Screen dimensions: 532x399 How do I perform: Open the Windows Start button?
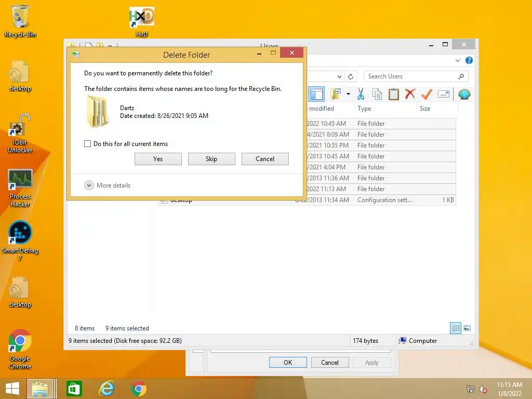[x=12, y=389]
